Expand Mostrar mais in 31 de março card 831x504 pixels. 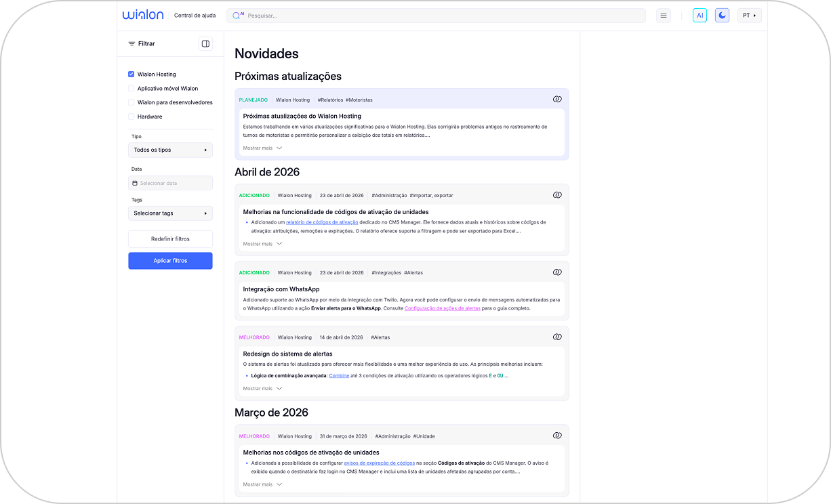click(x=262, y=485)
